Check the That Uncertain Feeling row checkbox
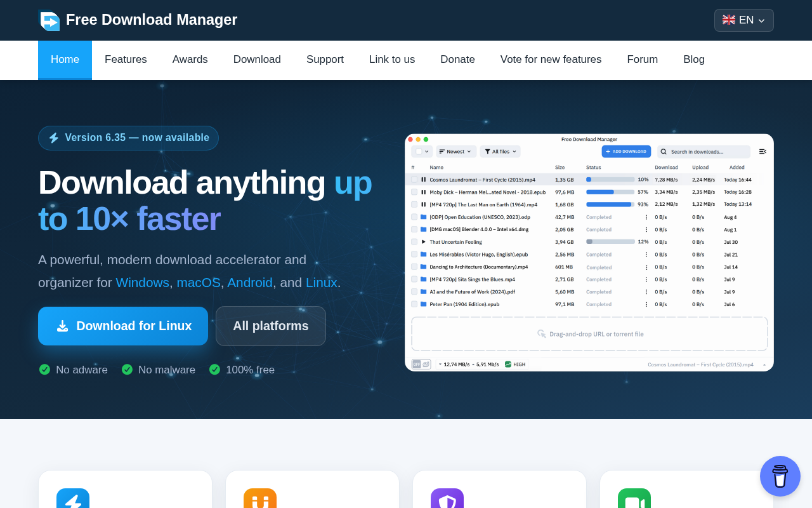Viewport: 812px width, 508px height. coord(414,242)
